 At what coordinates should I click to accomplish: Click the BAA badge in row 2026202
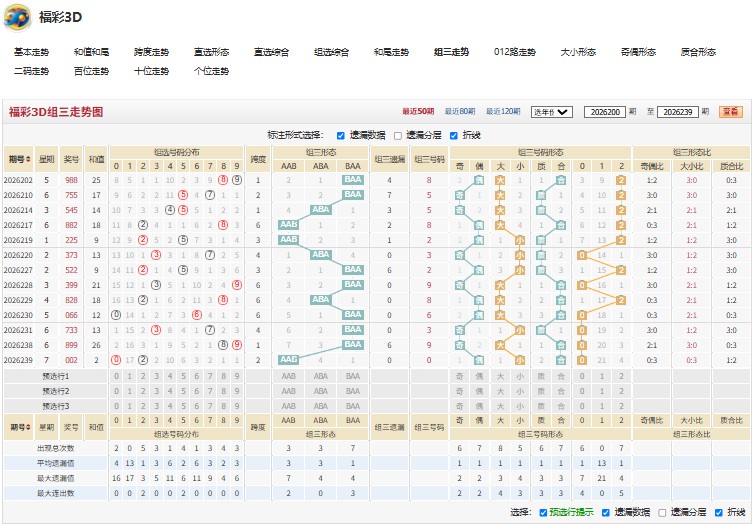point(353,180)
